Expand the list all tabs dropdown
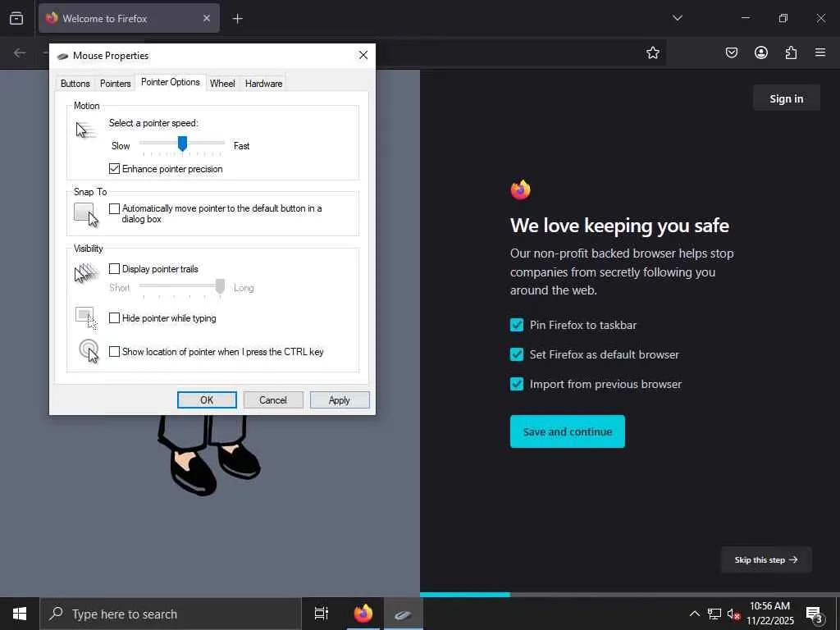This screenshot has height=630, width=840. click(678, 18)
